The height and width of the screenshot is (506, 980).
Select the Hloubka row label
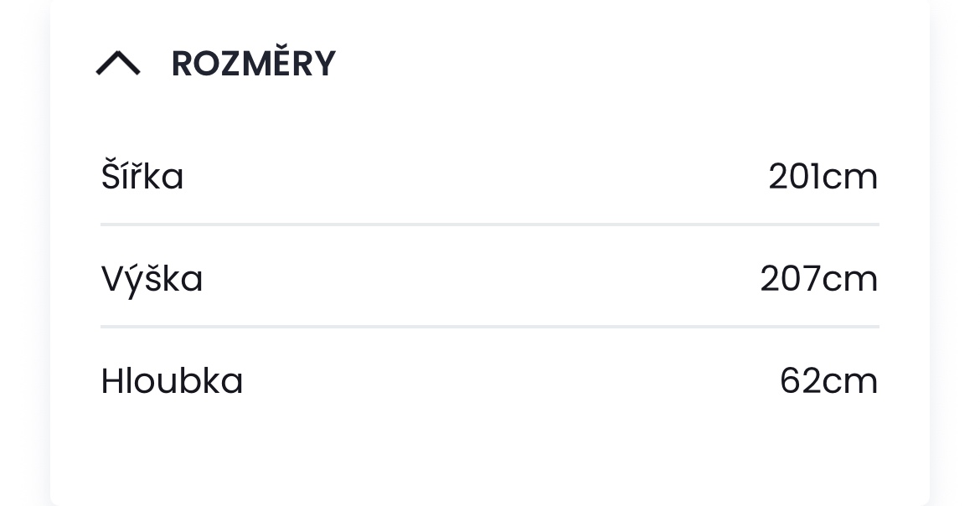click(x=172, y=380)
